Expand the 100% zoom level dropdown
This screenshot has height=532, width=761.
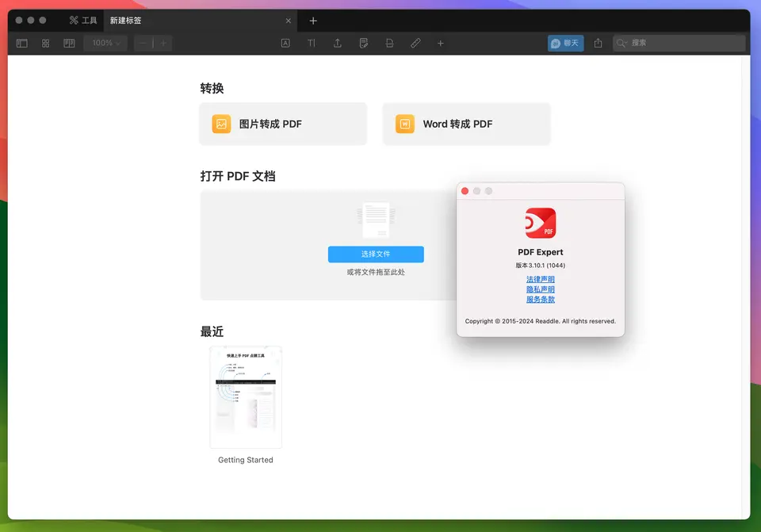pyautogui.click(x=105, y=43)
